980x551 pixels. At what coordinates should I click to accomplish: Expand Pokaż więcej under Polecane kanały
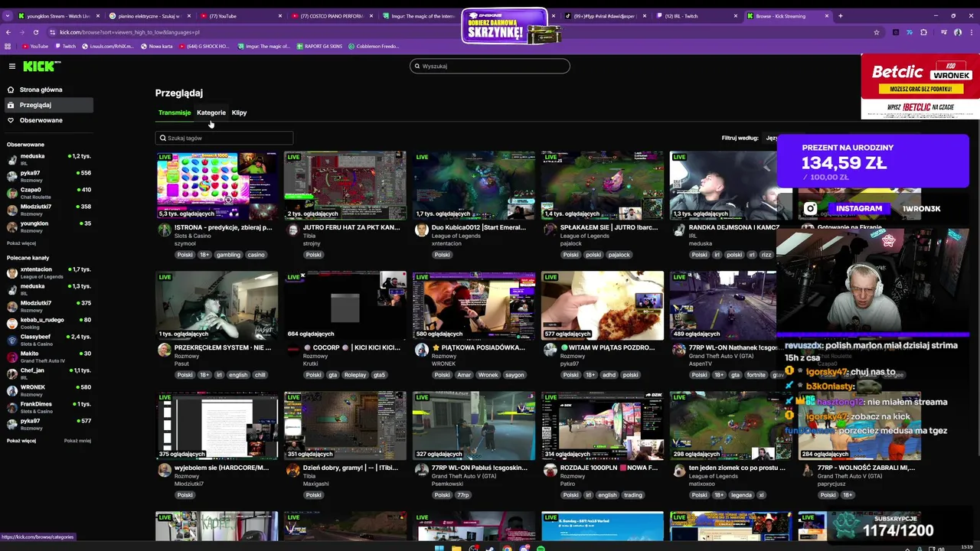pyautogui.click(x=21, y=441)
